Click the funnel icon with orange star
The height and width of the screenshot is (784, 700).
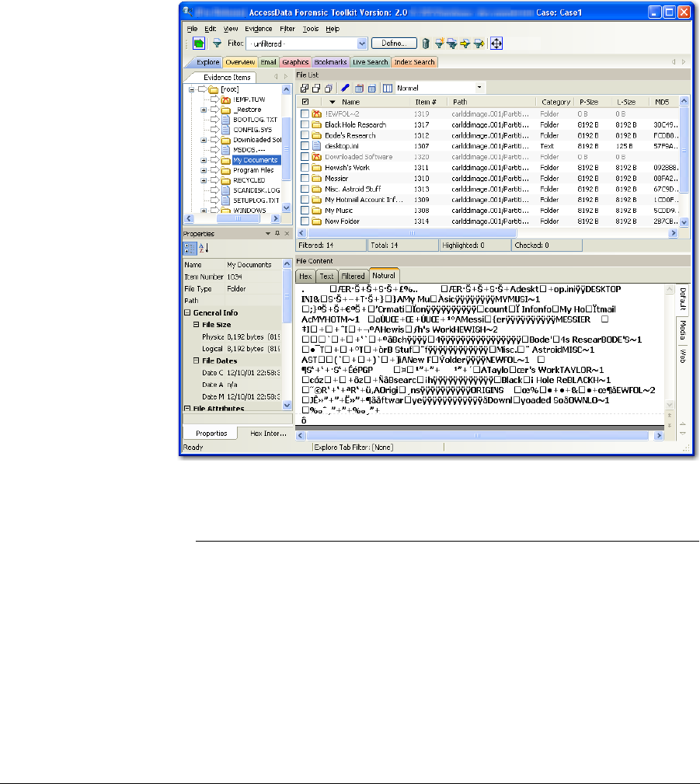point(440,44)
